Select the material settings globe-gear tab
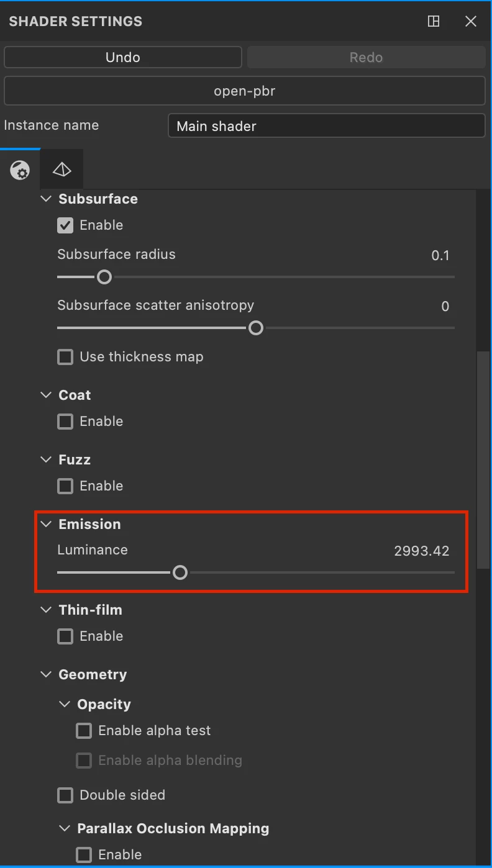The image size is (492, 868). click(x=20, y=170)
